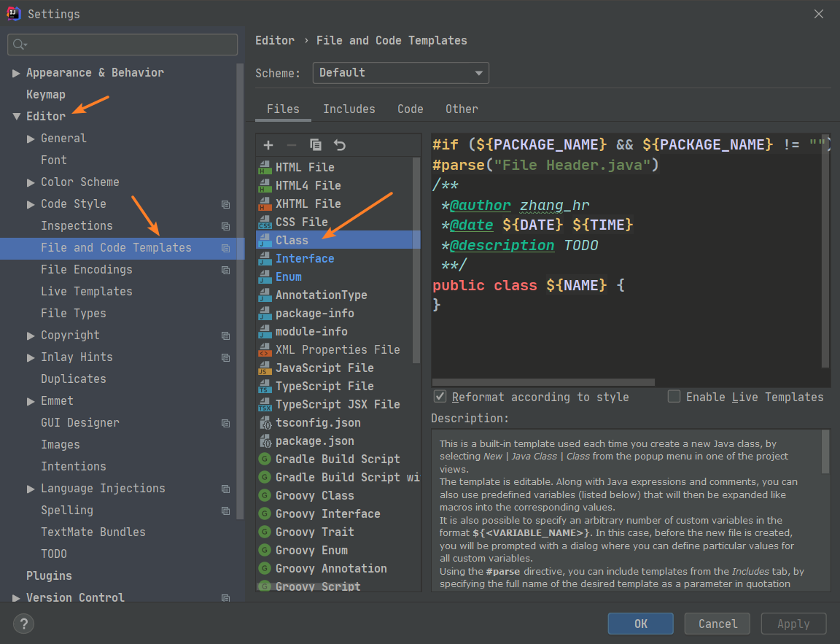Expand the Language Injections node
Viewport: 840px width, 644px height.
tap(31, 489)
